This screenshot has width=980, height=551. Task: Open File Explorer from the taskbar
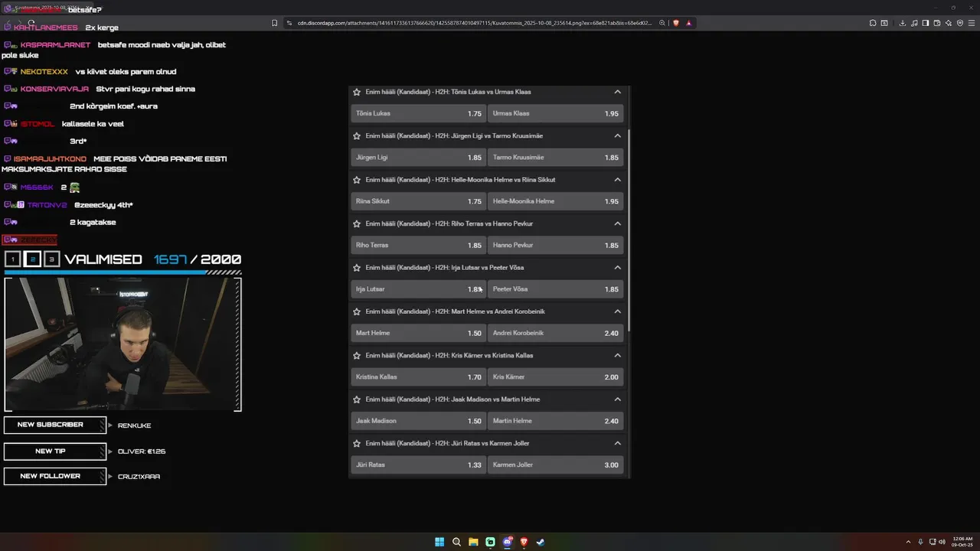(x=473, y=542)
